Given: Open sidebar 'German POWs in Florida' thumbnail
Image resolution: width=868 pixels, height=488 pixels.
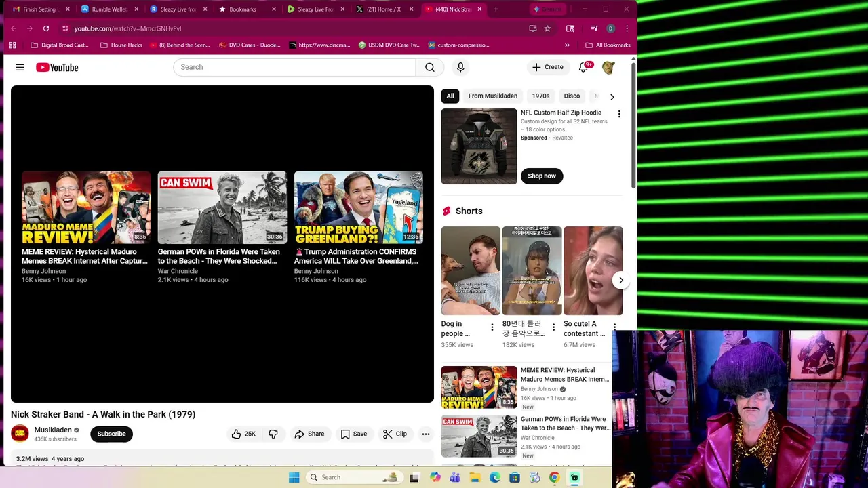Looking at the screenshot, I should click(479, 436).
